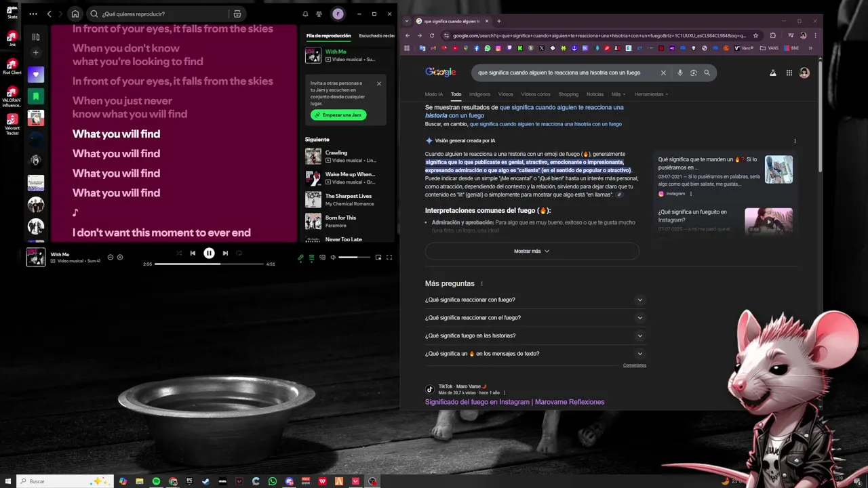Screen dimensions: 868x488
Task: Reload the Chrome page
Action: point(432,35)
